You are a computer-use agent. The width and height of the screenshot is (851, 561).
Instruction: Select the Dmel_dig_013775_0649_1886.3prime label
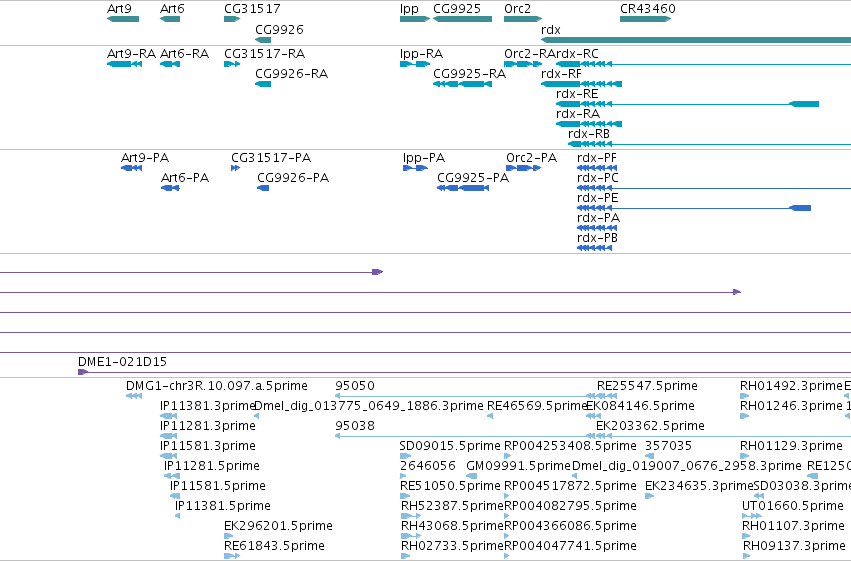pos(369,406)
